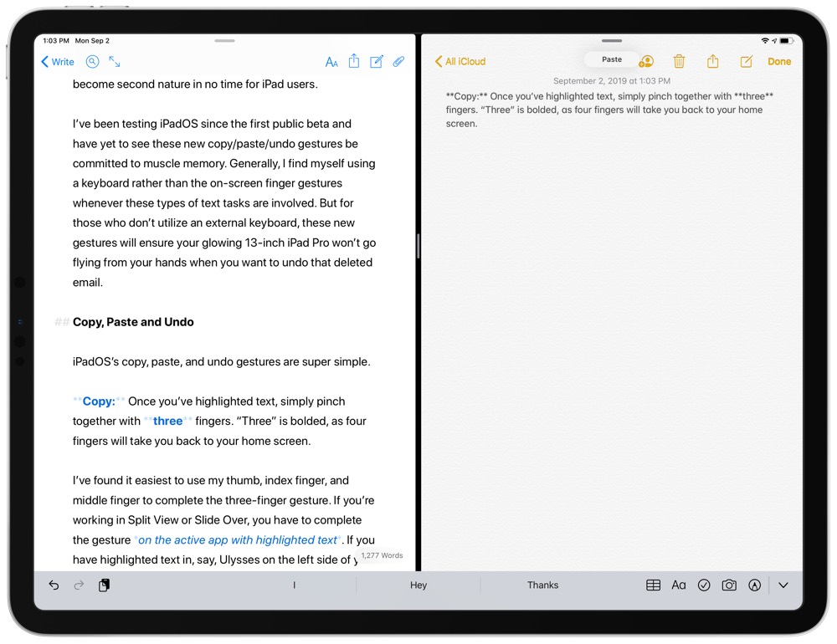Screen dimensions: 837x644
Task: Open the markup pen icon
Action: 754,585
